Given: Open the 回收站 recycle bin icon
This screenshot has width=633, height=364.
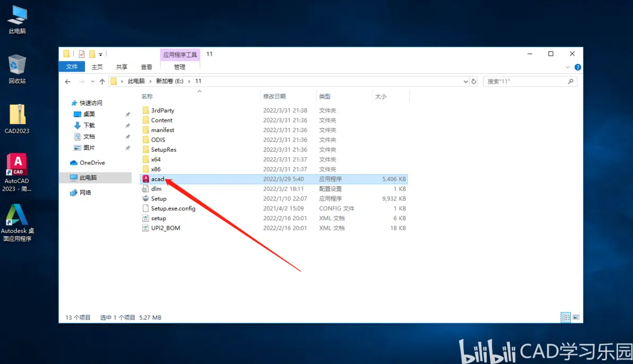Looking at the screenshot, I should click(x=17, y=70).
